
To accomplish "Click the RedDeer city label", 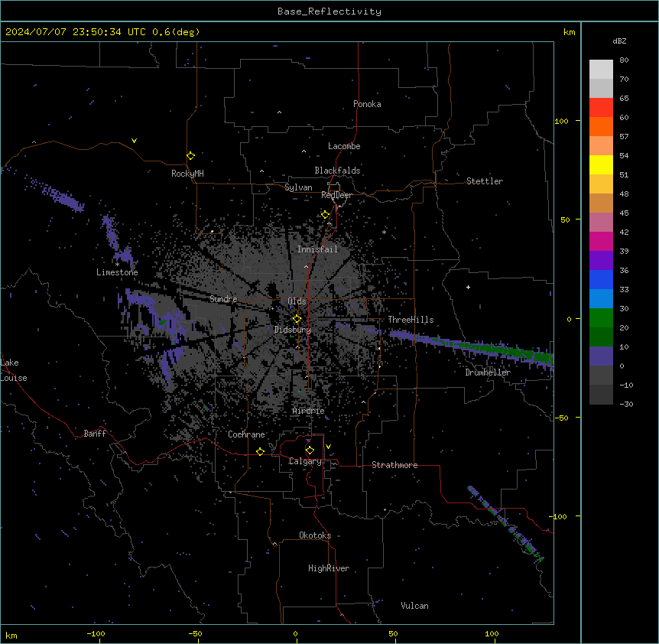I will click(x=336, y=195).
